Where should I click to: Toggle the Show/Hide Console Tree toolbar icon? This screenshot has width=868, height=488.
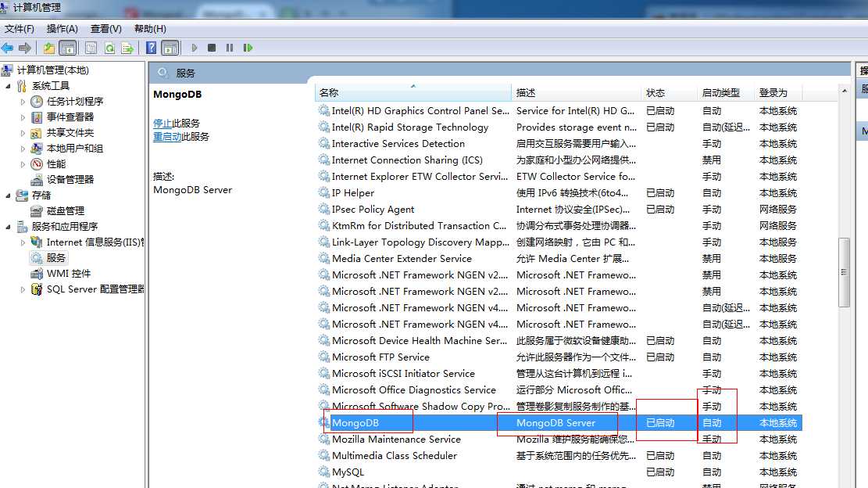[67, 48]
